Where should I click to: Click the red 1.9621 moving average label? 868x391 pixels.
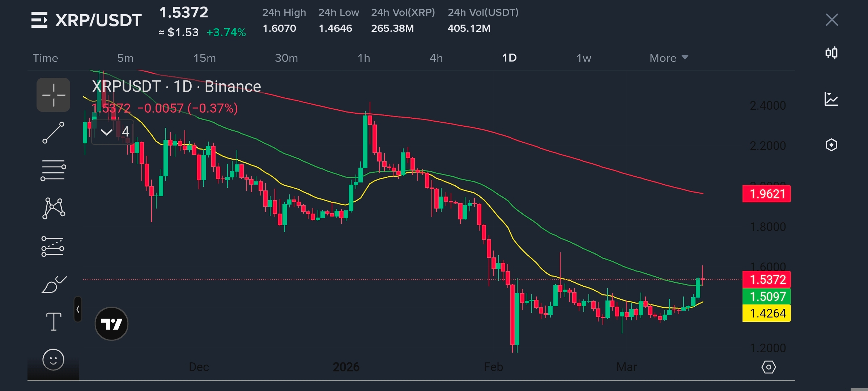point(767,194)
